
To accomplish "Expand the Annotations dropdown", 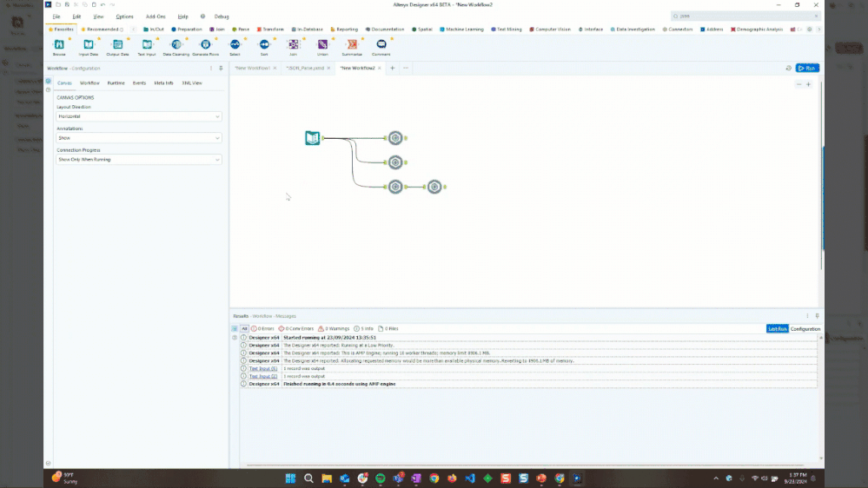I will click(x=139, y=138).
